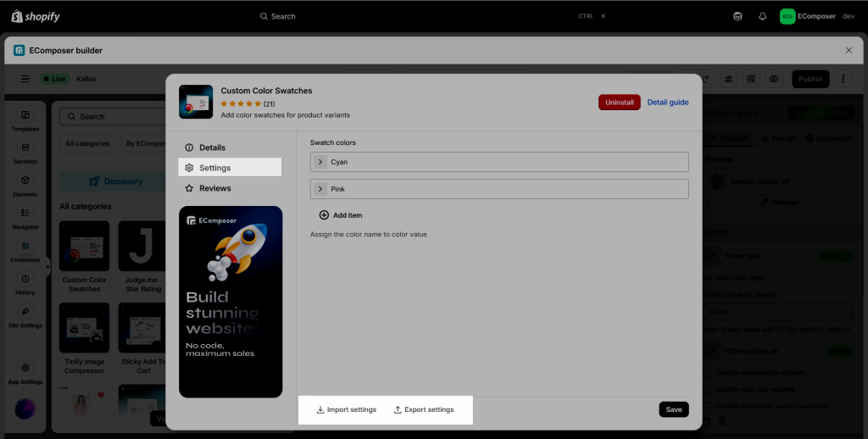Image resolution: width=868 pixels, height=439 pixels.
Task: Open the hamburger menu beside Live badge
Action: click(x=25, y=79)
